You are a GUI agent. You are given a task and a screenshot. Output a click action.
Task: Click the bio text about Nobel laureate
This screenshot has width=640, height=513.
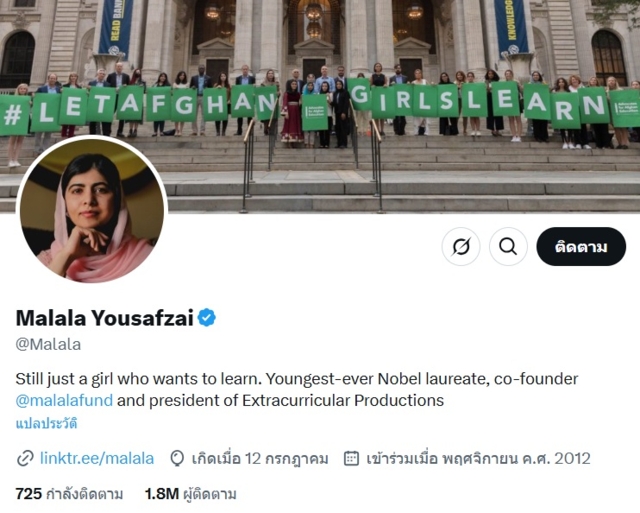coord(297,379)
